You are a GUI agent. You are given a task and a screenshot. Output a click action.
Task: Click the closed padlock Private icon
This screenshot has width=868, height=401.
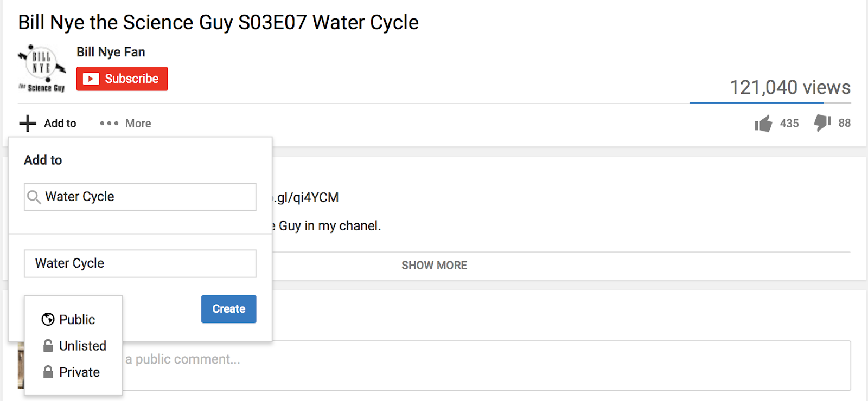coord(48,372)
